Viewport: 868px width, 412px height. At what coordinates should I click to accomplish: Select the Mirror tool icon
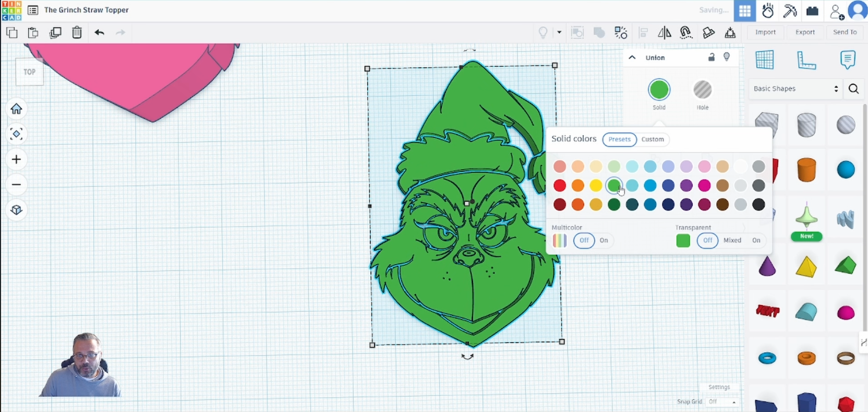point(664,33)
